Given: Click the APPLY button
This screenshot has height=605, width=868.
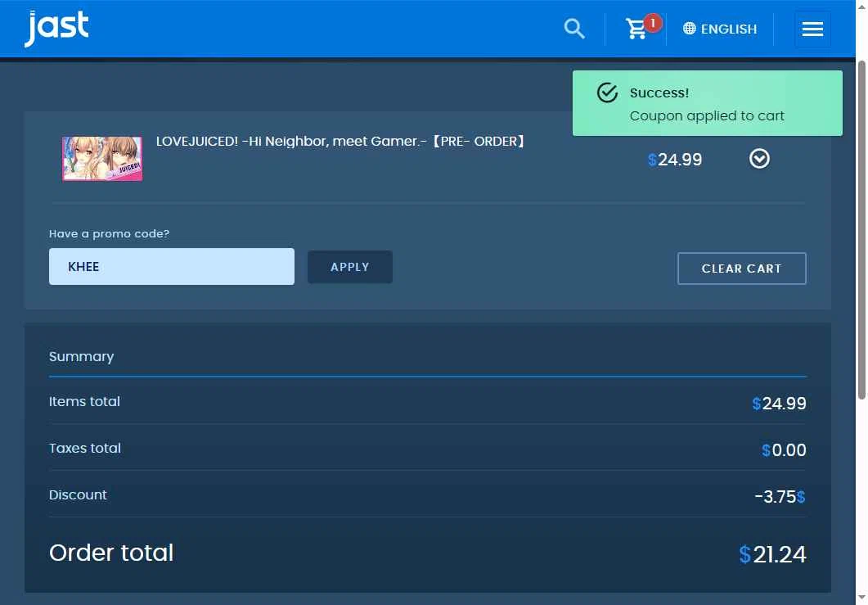Looking at the screenshot, I should click(x=350, y=267).
